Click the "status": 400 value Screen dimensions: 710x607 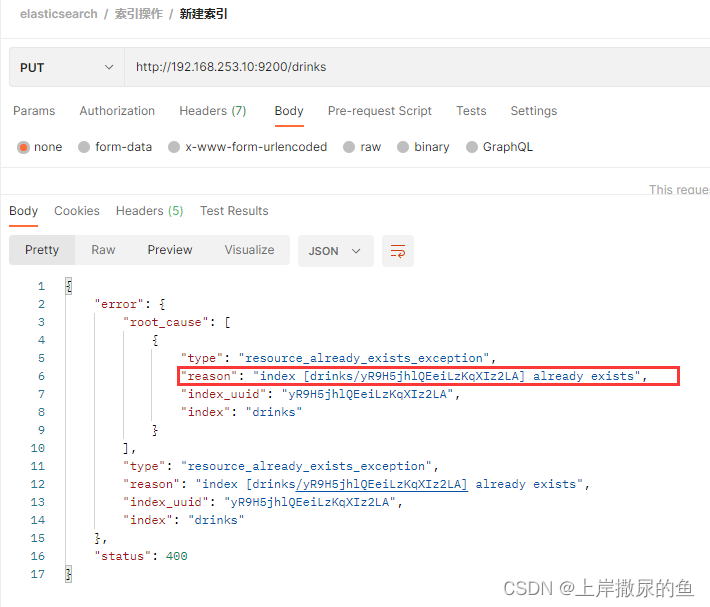(x=177, y=556)
